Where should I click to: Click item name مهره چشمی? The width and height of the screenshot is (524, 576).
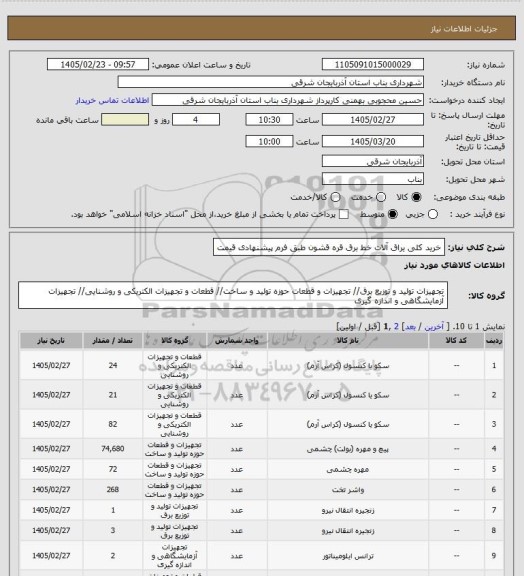point(348,469)
